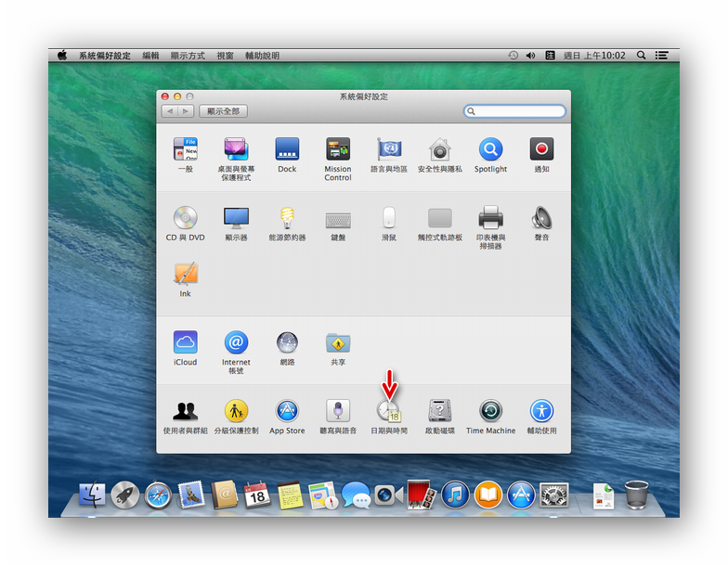
Task: Launch Mail from the Dock
Action: 191,495
